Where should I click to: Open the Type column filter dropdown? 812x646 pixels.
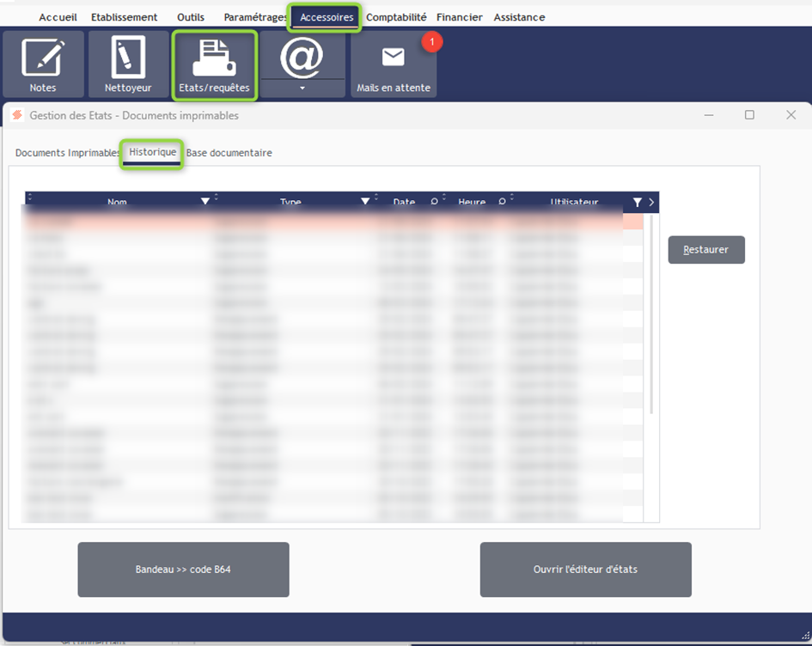click(365, 202)
